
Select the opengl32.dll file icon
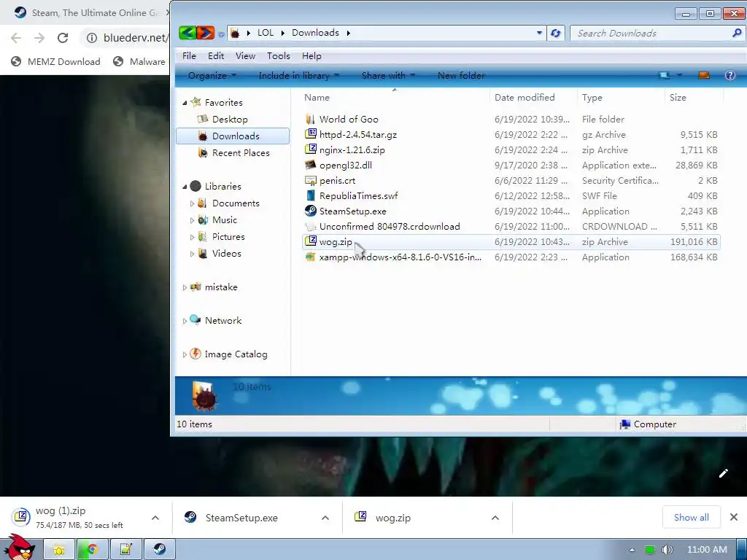pos(310,165)
